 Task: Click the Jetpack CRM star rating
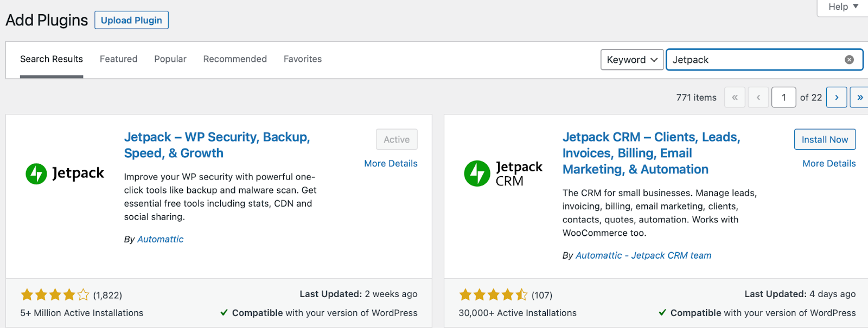pyautogui.click(x=493, y=295)
